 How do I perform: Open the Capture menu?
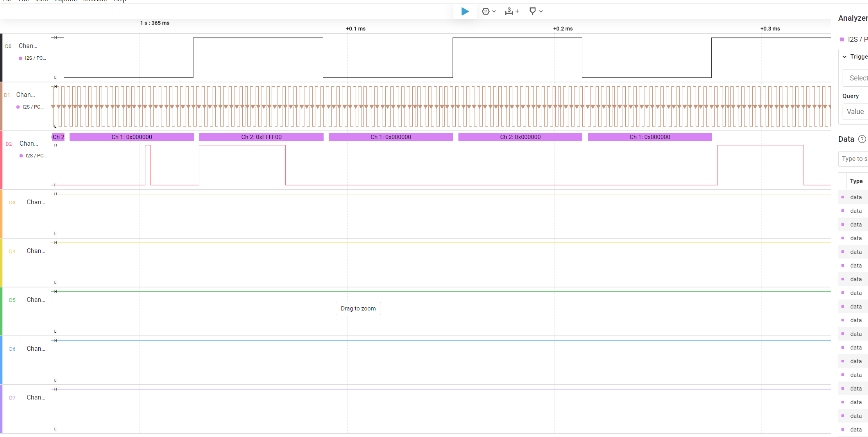point(66,1)
